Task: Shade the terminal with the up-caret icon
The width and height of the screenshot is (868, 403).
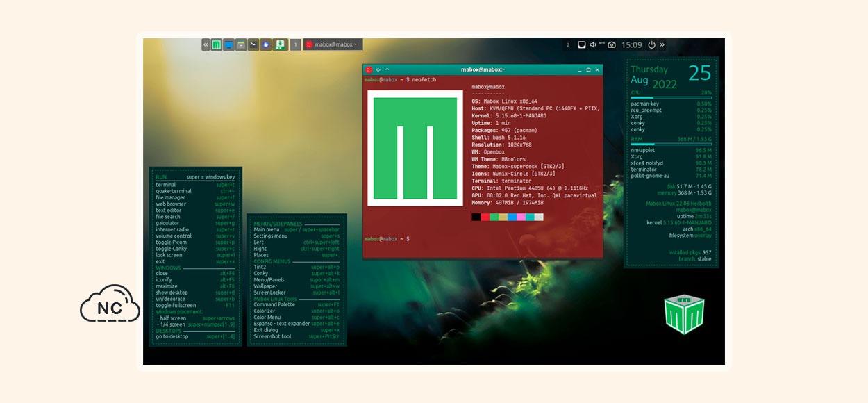Action: tap(387, 69)
